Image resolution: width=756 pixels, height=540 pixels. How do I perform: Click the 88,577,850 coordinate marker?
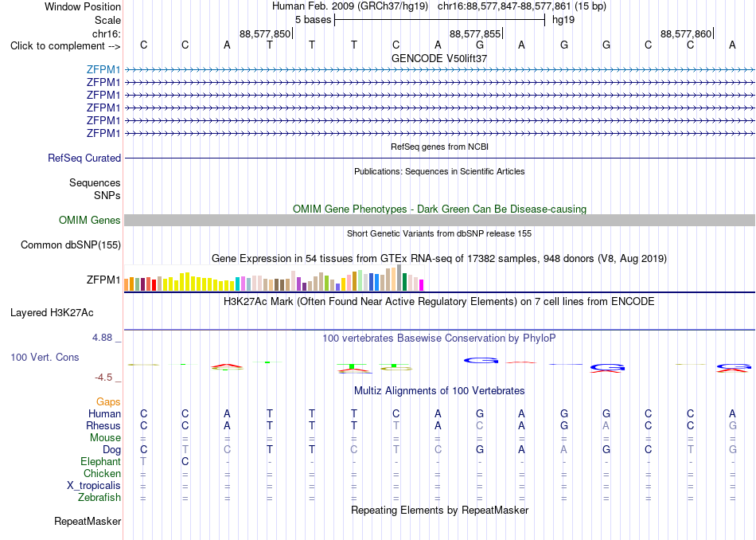(265, 33)
